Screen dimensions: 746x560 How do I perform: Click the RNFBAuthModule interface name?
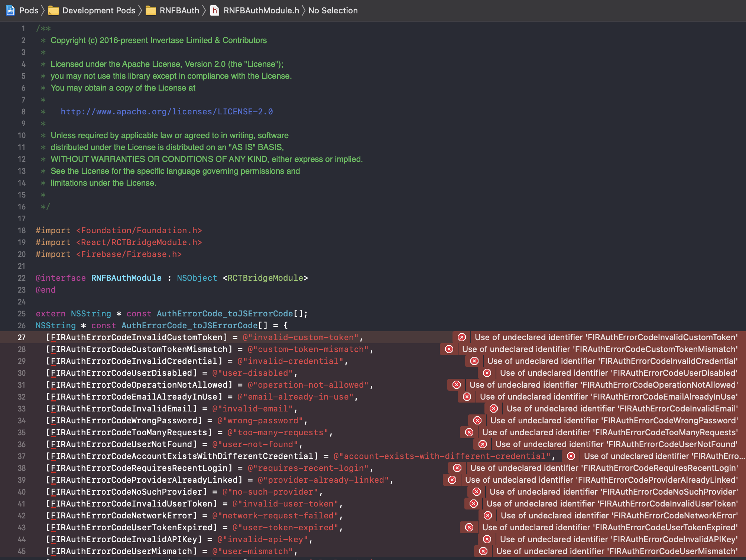pos(126,278)
